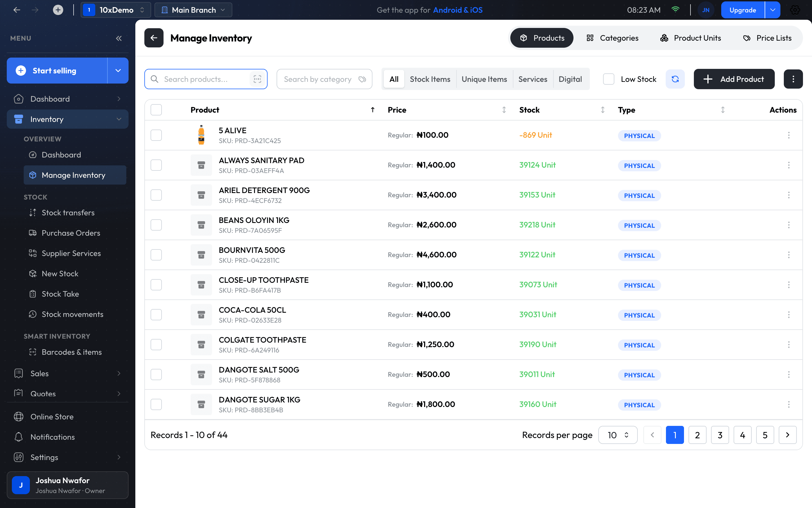
Task: Collapse the sidebar menu with double-chevron icon
Action: [x=119, y=38]
